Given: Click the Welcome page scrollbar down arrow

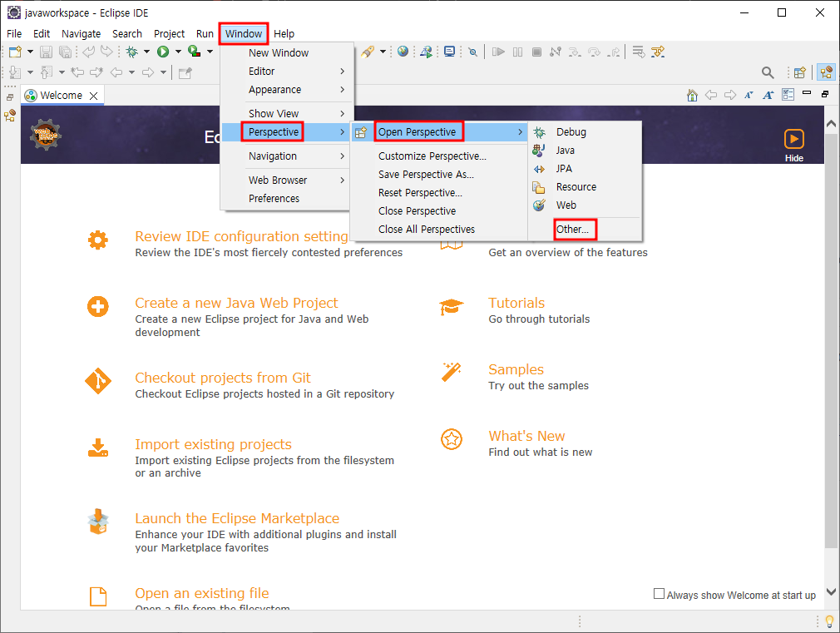Looking at the screenshot, I should (x=832, y=591).
